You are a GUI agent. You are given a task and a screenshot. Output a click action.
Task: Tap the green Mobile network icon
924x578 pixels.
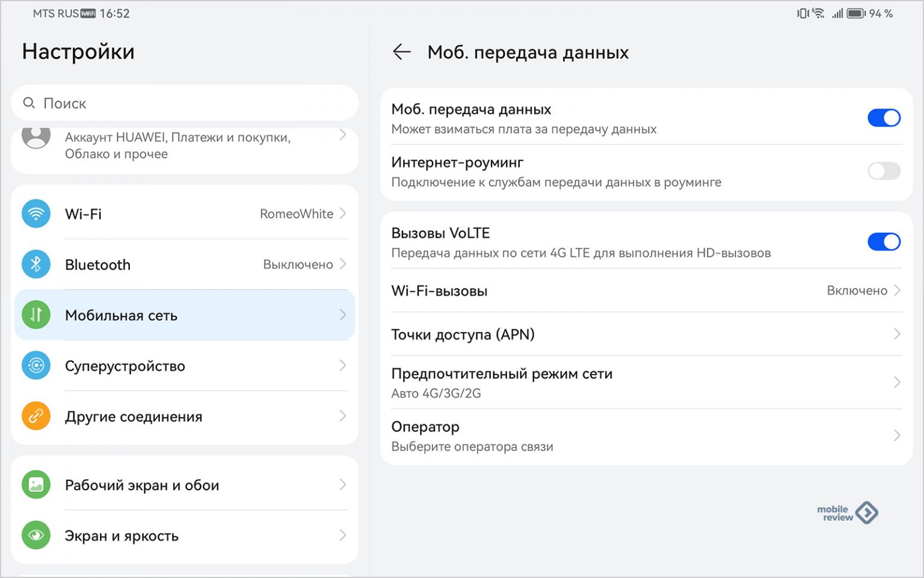click(x=36, y=315)
